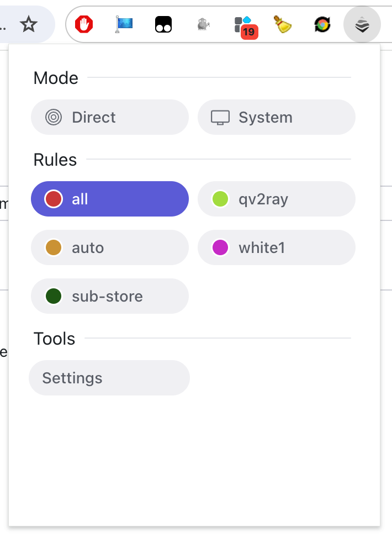Toggle the stacked layers proxy extension icon

[362, 24]
